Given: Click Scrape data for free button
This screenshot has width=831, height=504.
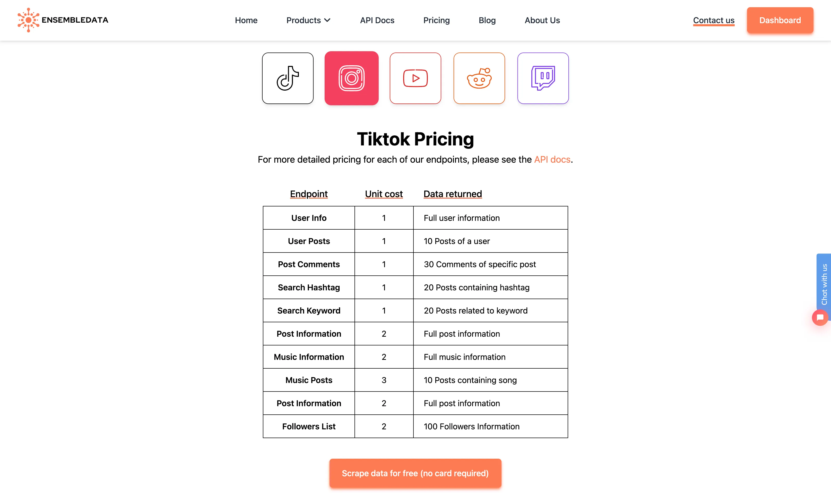Looking at the screenshot, I should pos(416,473).
